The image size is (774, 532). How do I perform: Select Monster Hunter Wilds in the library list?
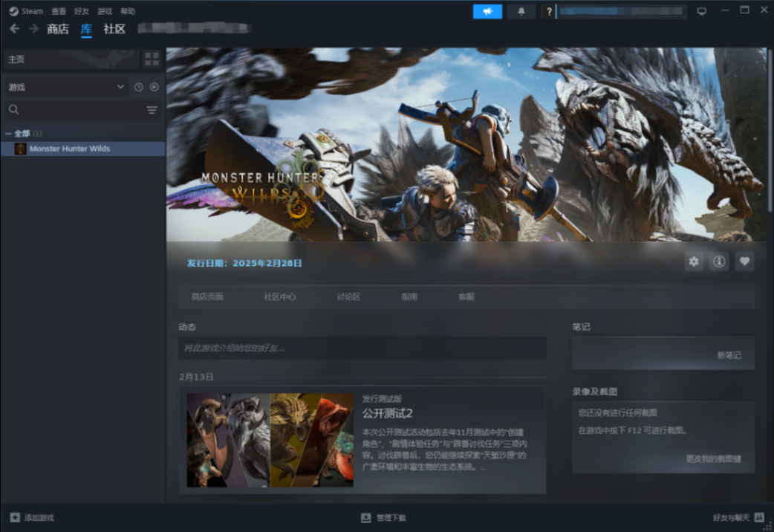pyautogui.click(x=83, y=149)
